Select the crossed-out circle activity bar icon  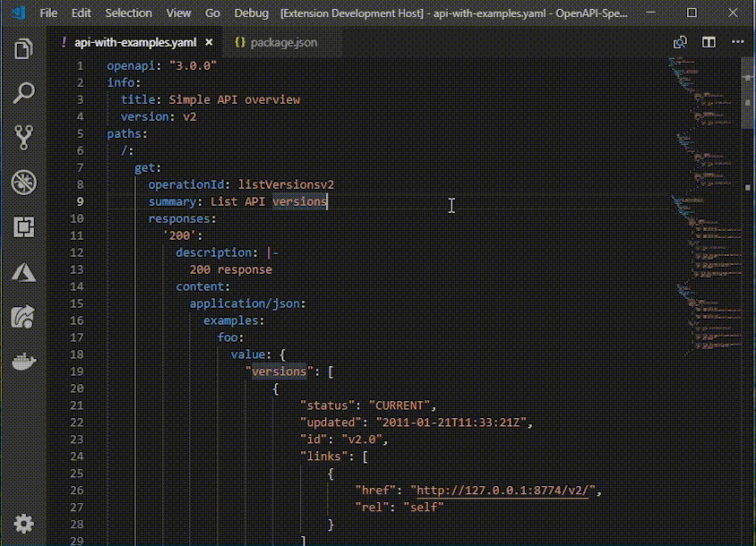point(24,183)
